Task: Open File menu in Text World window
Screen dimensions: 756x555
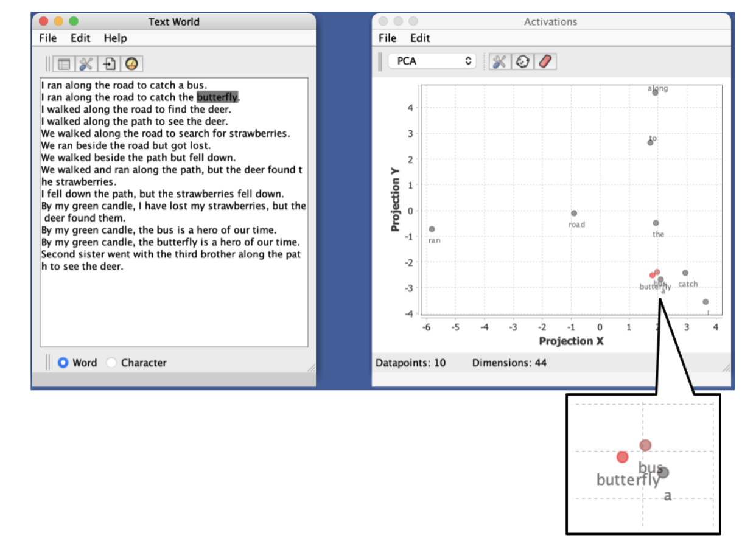Action: (47, 38)
